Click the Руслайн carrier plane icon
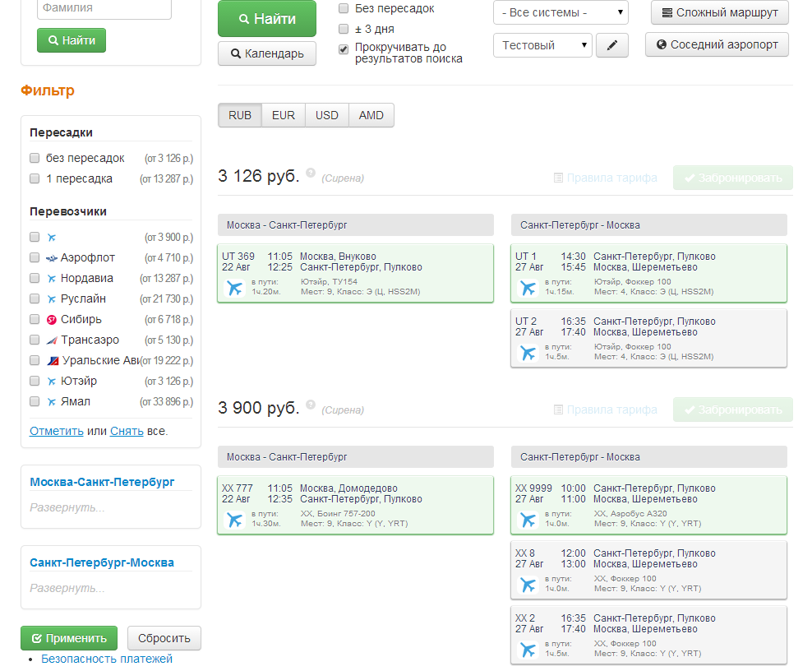The width and height of the screenshot is (812, 671). 51,299
